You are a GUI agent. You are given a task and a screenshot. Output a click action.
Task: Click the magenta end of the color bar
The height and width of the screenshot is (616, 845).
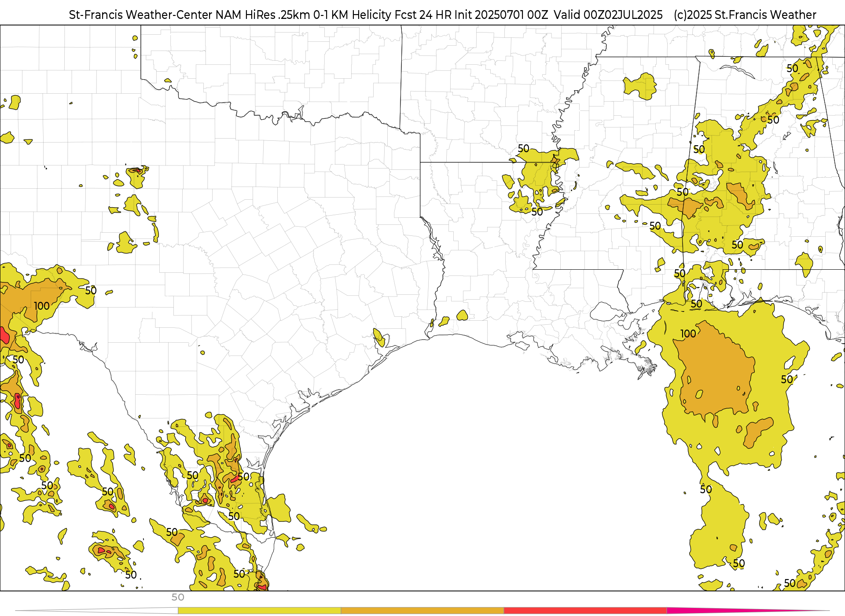748,611
